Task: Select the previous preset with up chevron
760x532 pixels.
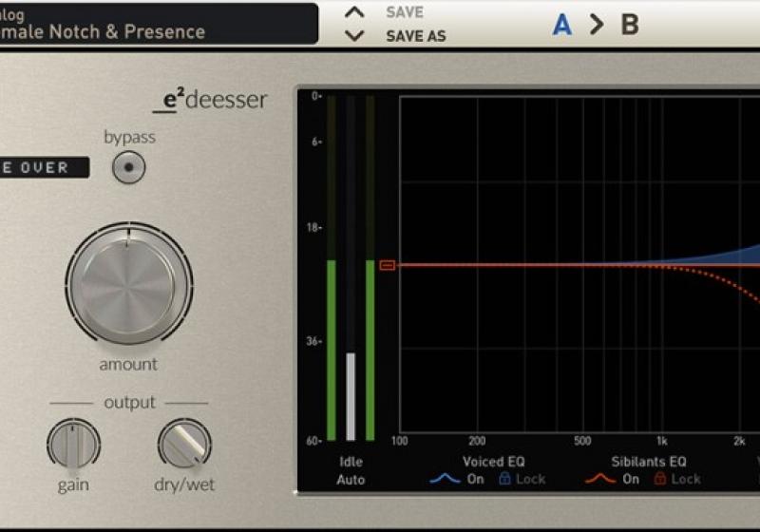Action: tap(354, 12)
